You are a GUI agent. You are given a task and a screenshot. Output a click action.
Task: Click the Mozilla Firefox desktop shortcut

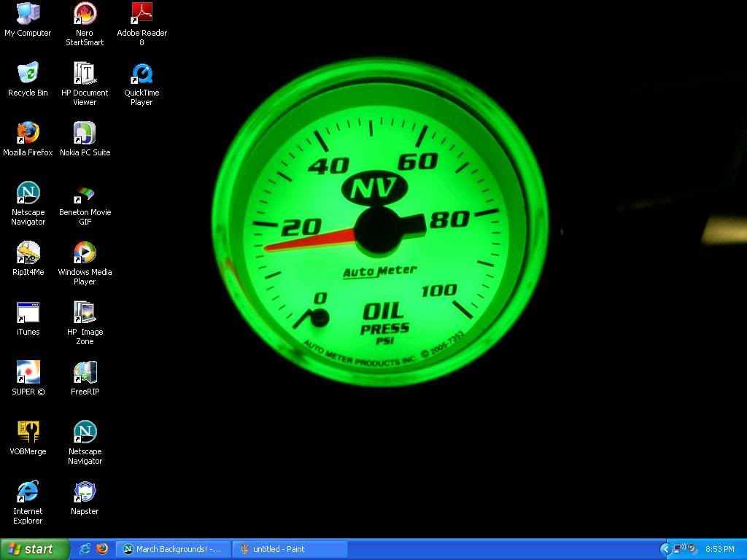[x=28, y=139]
